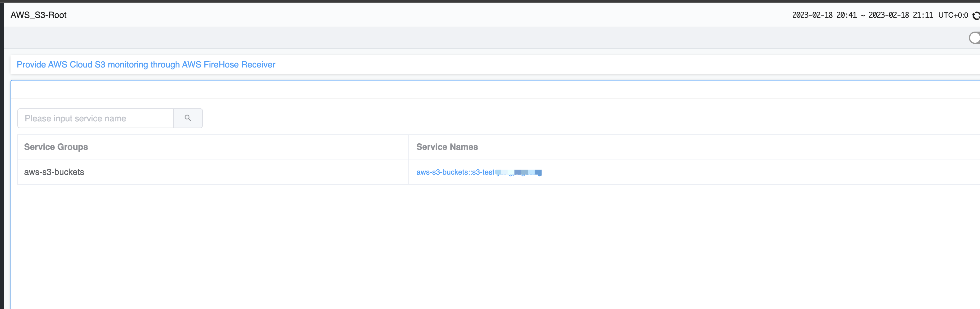The width and height of the screenshot is (980, 309).
Task: Focus the 'Please input service name' field
Action: coord(96,118)
